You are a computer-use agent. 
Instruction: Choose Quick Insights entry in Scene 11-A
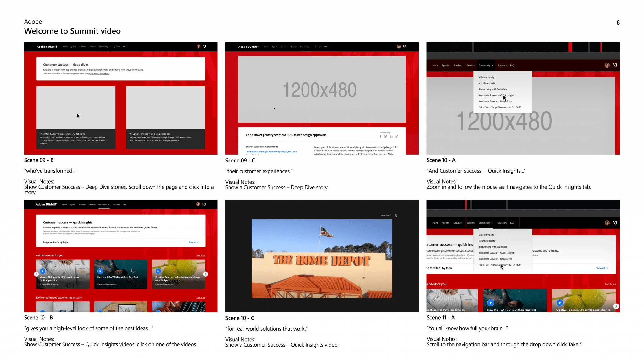coord(497,253)
